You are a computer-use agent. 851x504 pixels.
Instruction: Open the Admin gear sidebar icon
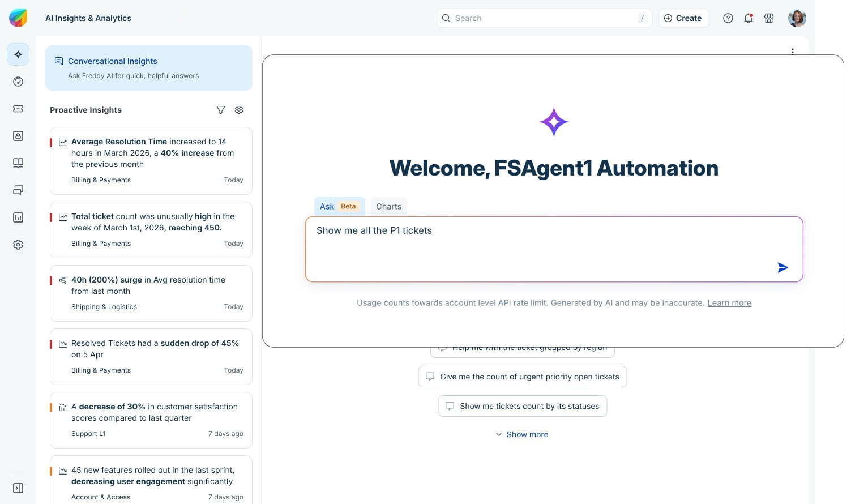pos(18,245)
